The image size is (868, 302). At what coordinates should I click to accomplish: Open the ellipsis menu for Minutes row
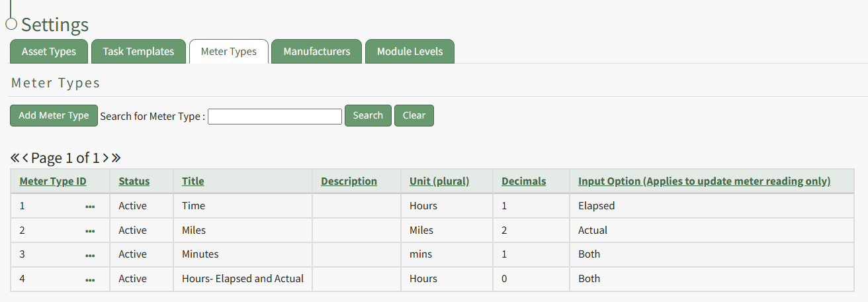click(x=90, y=255)
